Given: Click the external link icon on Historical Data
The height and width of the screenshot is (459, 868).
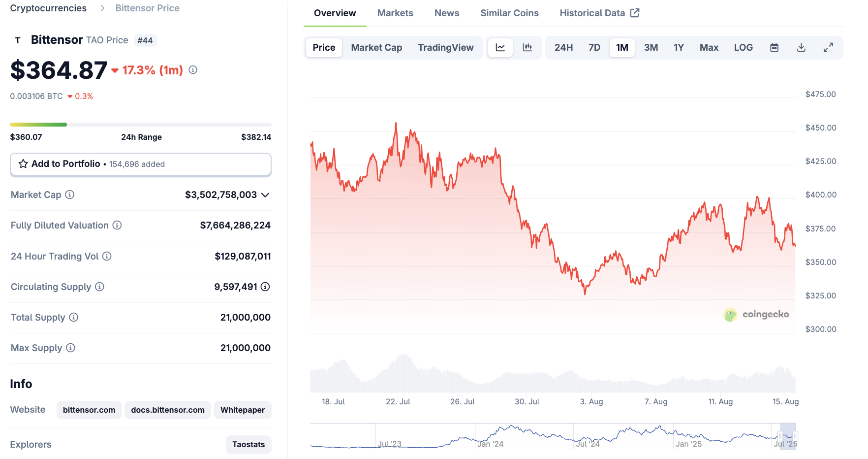Looking at the screenshot, I should (x=634, y=13).
